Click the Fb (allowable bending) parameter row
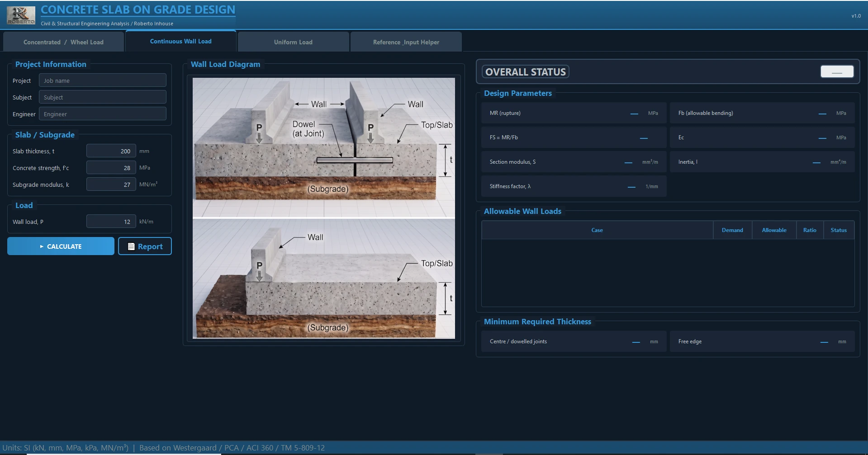The image size is (868, 455). coord(762,113)
